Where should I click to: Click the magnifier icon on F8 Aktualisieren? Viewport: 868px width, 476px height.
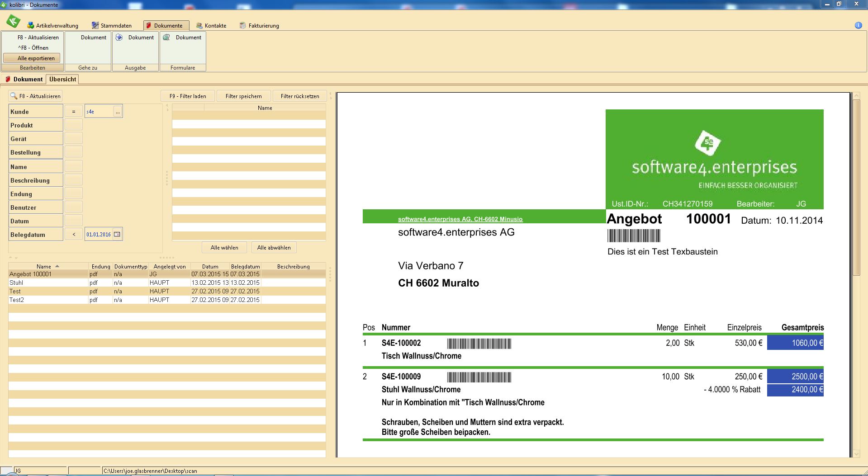(x=14, y=96)
